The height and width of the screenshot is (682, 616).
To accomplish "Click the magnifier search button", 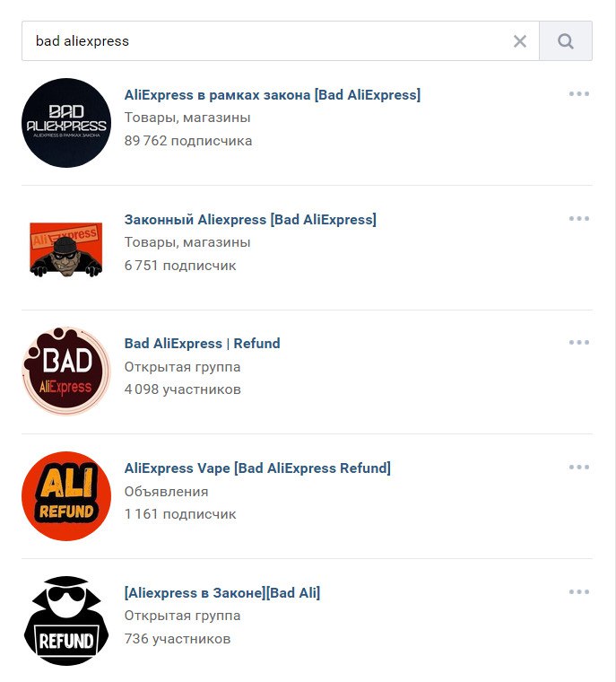I will [x=565, y=41].
